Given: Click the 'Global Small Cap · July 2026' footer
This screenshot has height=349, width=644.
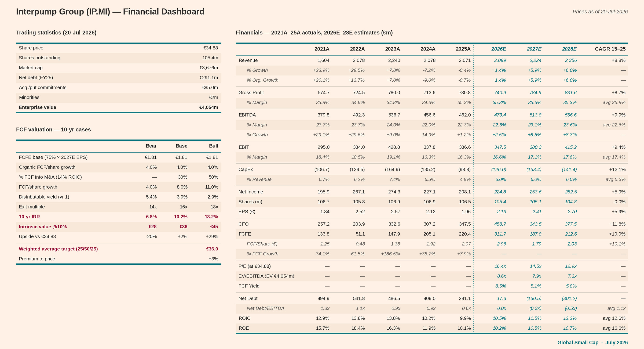Looking at the screenshot, I should coord(592,343).
